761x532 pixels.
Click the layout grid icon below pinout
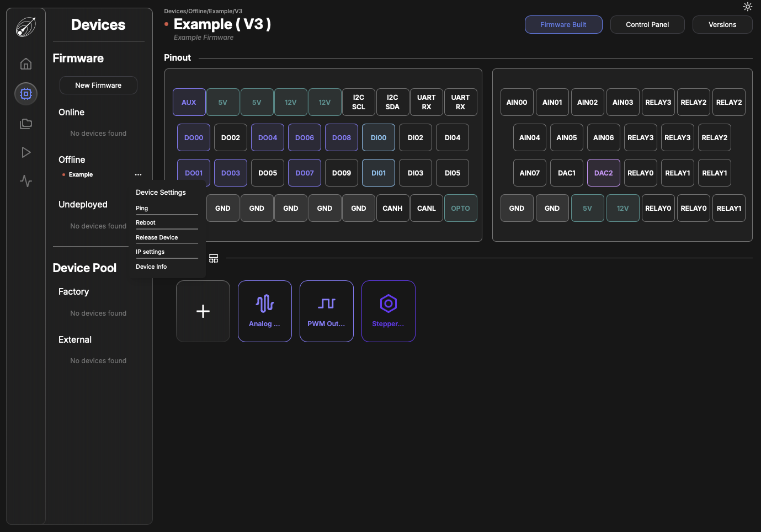point(214,258)
